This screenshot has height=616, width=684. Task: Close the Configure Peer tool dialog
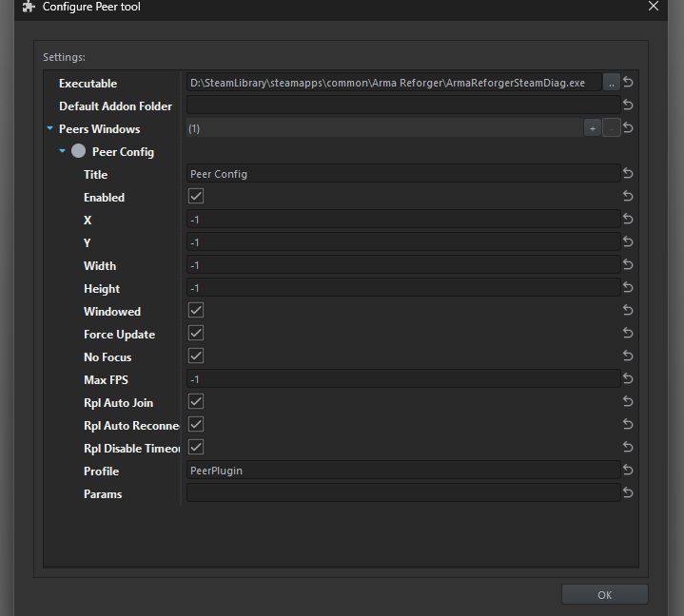(653, 6)
